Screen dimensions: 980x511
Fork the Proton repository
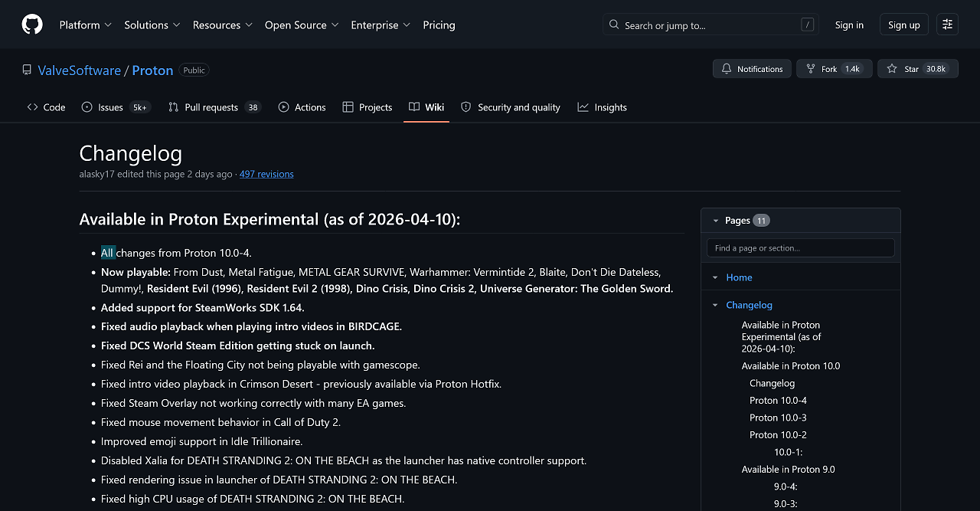(831, 69)
